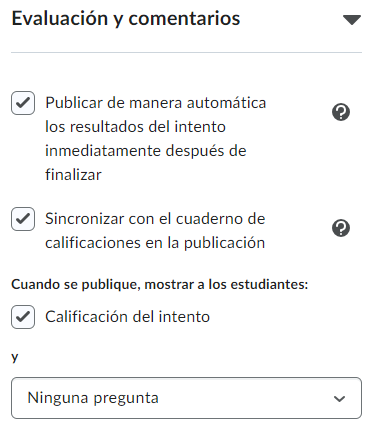
Task: Click the Publicar de manera automática label text
Action: click(x=156, y=139)
